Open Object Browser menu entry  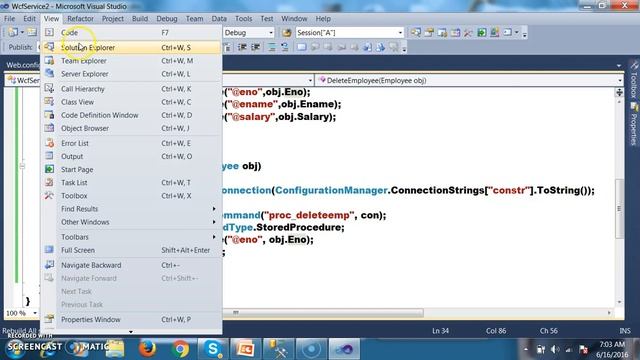click(x=131, y=128)
